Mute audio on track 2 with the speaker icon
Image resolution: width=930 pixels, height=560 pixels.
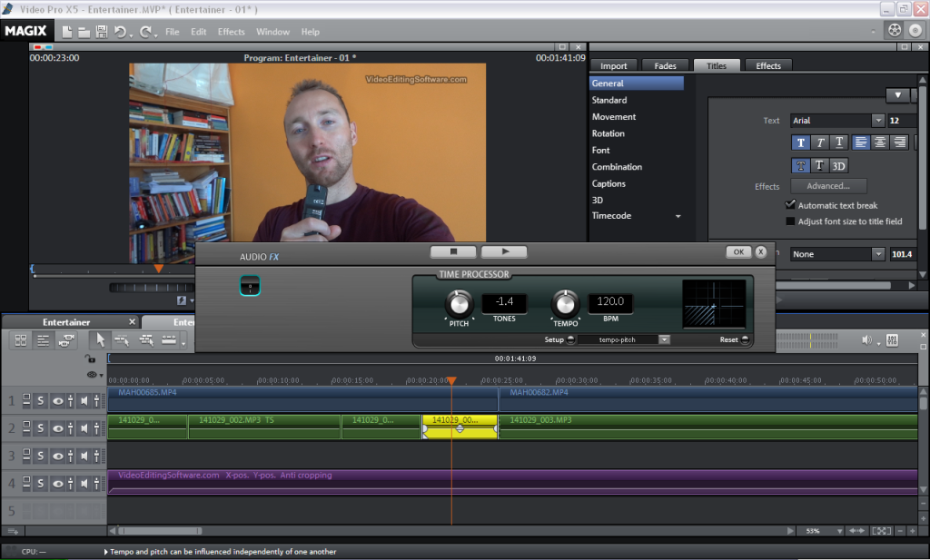pos(84,427)
